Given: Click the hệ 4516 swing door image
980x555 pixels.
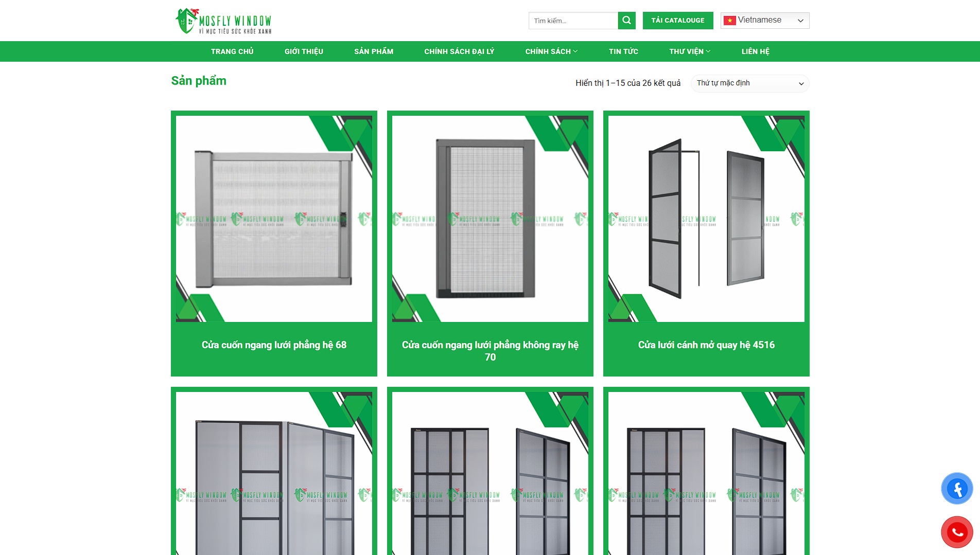Looking at the screenshot, I should (706, 219).
